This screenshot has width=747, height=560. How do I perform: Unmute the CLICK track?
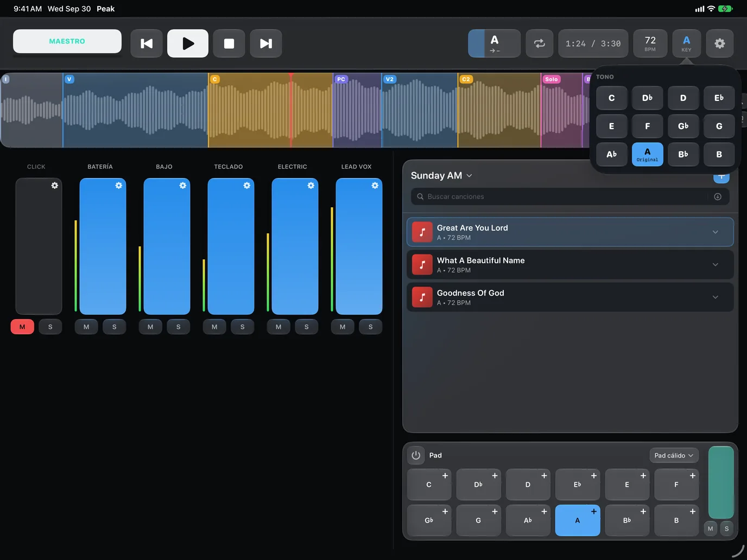point(22,327)
